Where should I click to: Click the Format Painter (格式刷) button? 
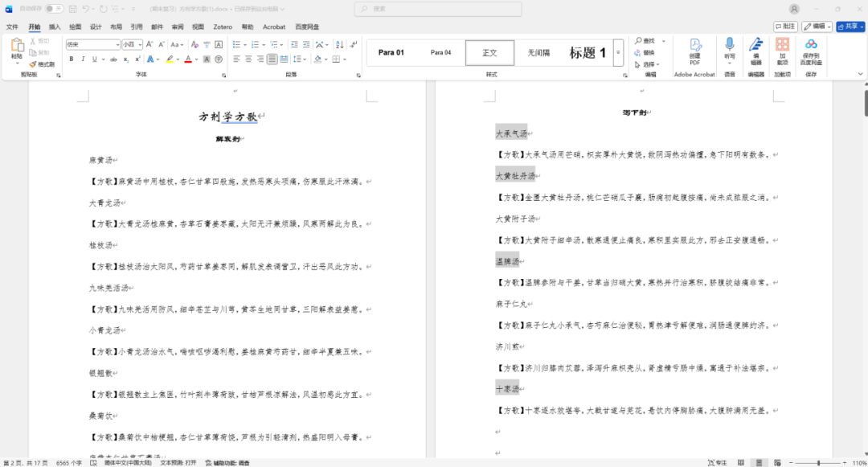43,64
